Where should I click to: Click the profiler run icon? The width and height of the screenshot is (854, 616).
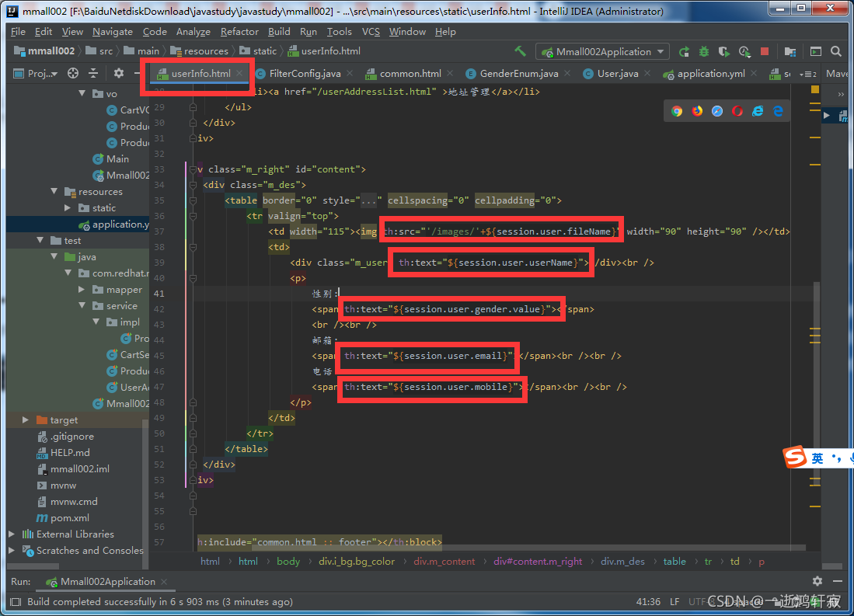click(744, 52)
